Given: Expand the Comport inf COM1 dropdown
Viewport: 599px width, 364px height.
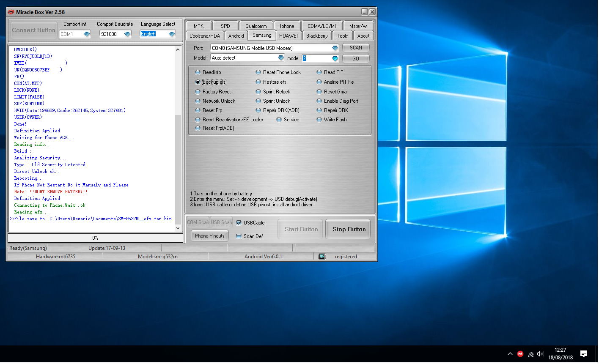Looking at the screenshot, I should [x=87, y=34].
